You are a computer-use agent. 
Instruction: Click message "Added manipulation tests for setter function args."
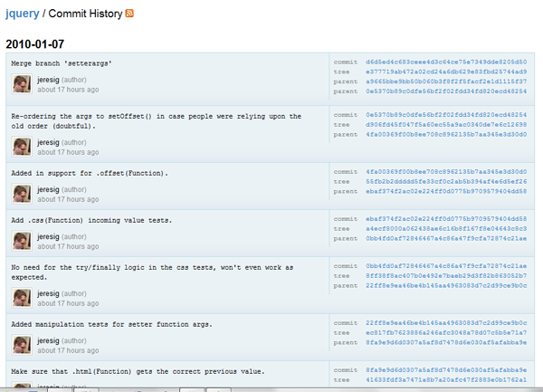(111, 324)
